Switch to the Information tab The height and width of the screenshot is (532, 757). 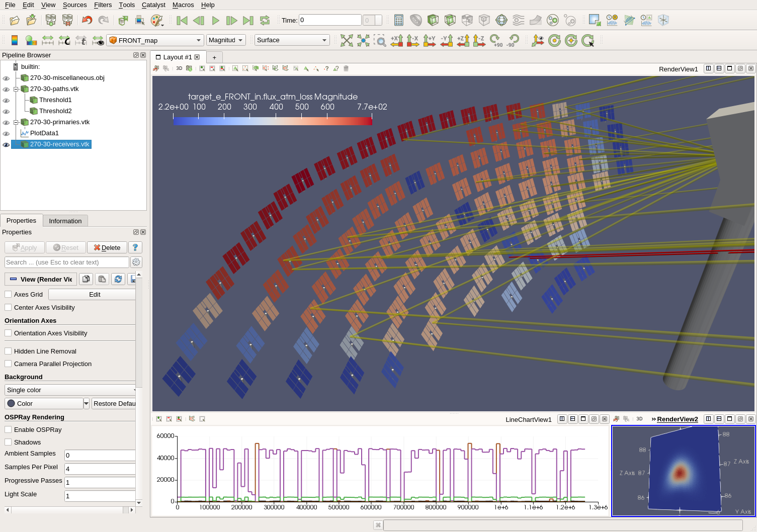tap(65, 221)
